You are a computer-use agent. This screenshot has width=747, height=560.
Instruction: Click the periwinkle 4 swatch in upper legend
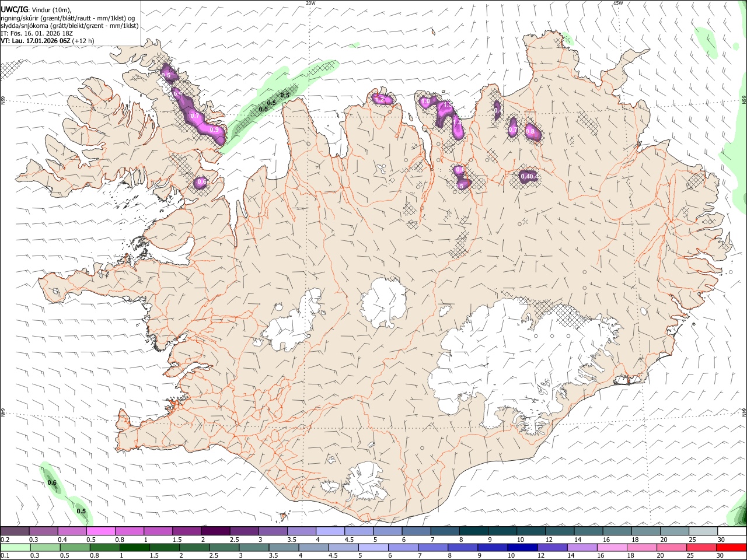(330, 531)
